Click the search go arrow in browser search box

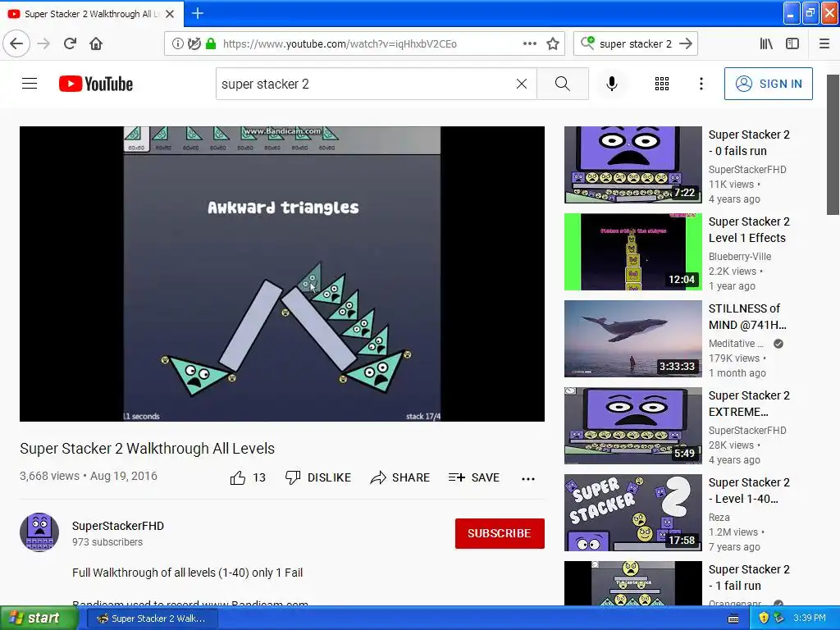686,44
